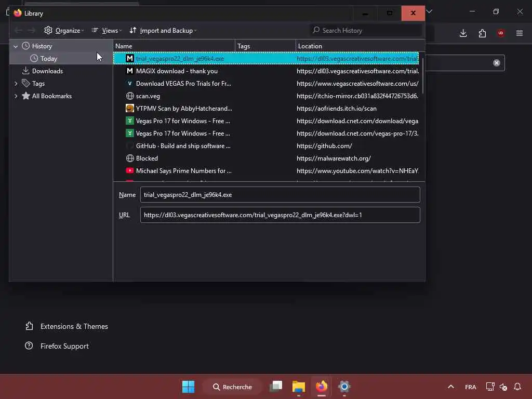532x399 pixels.
Task: Open Firefox Support link
Action: coord(57,346)
